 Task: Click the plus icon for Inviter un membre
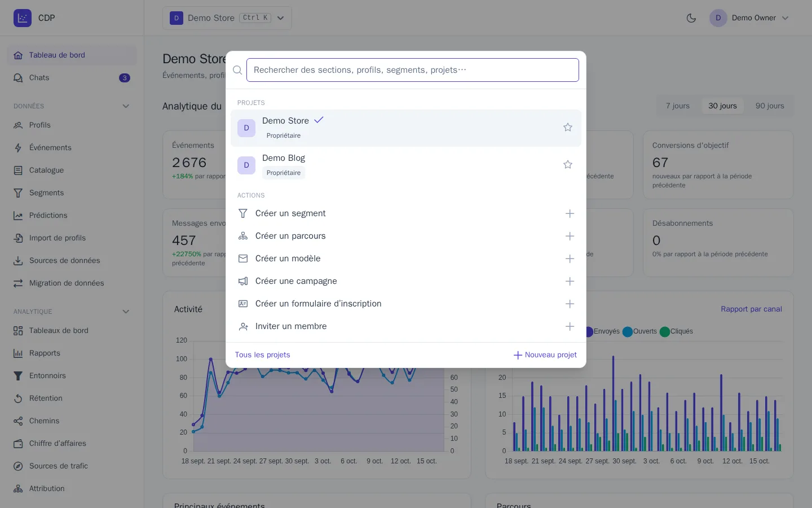click(x=570, y=326)
